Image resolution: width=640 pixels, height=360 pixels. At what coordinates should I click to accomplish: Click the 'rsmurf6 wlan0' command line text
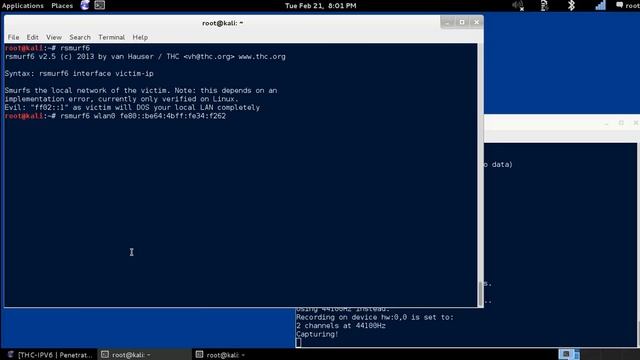[143, 116]
